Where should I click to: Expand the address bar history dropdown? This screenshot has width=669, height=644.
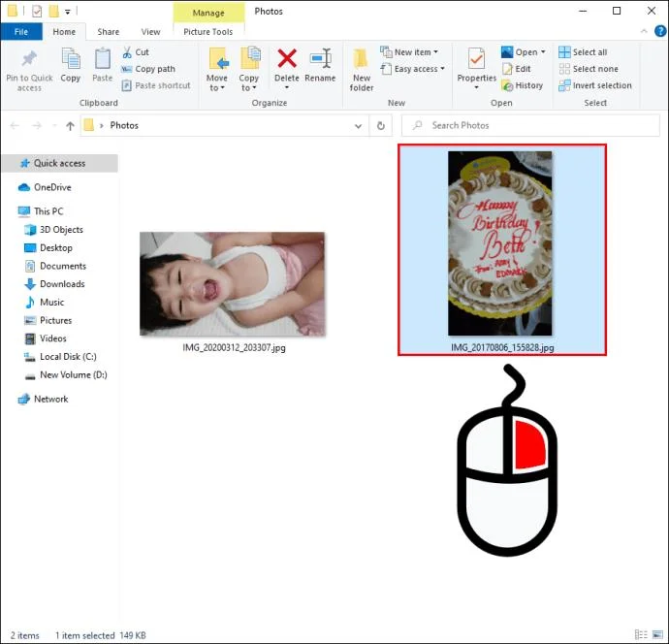pos(359,126)
